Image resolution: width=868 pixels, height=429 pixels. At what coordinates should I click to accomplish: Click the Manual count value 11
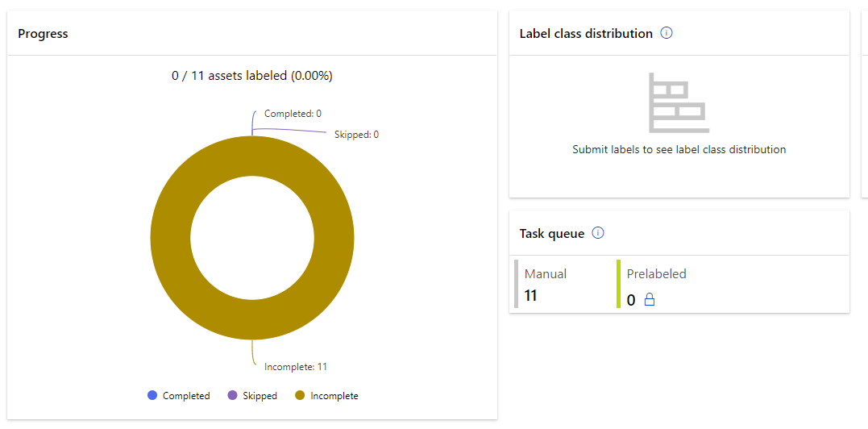[x=530, y=296]
